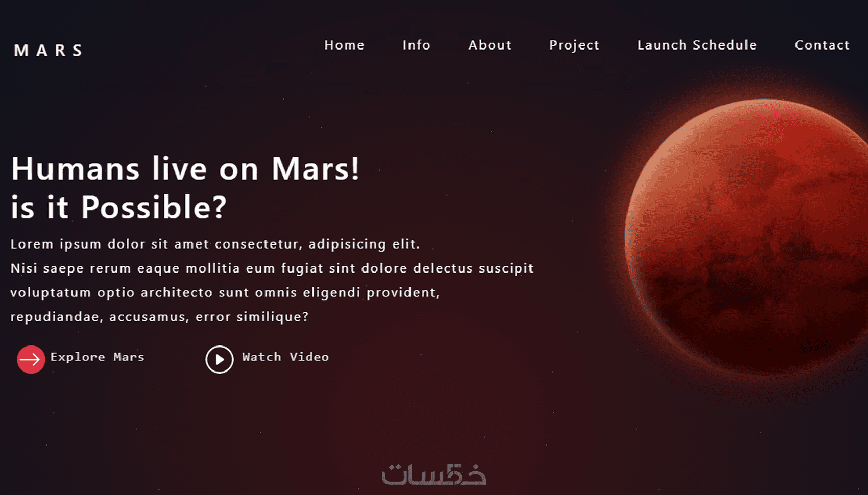
Task: Go to the Home nav item
Action: [345, 45]
